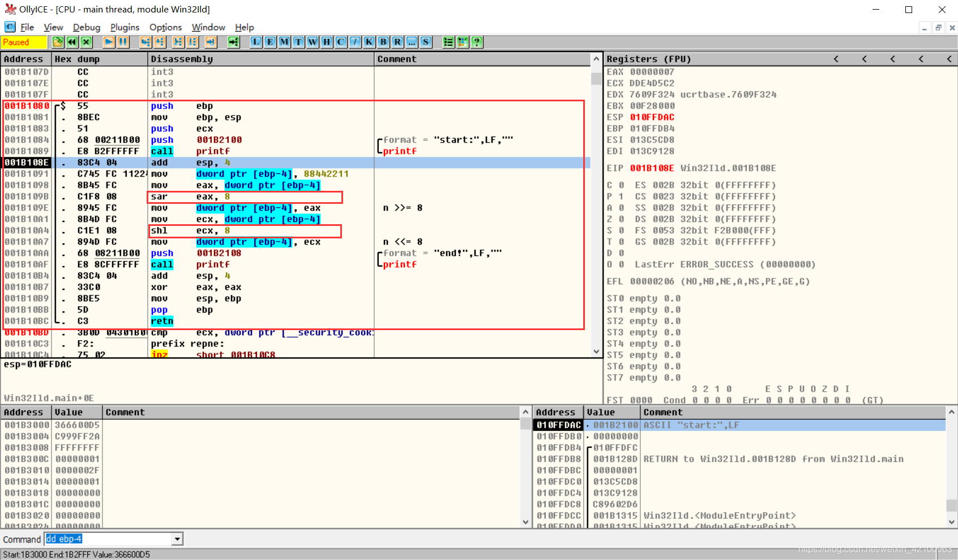
Task: Select the ESP register value 010FFDAC
Action: click(652, 117)
